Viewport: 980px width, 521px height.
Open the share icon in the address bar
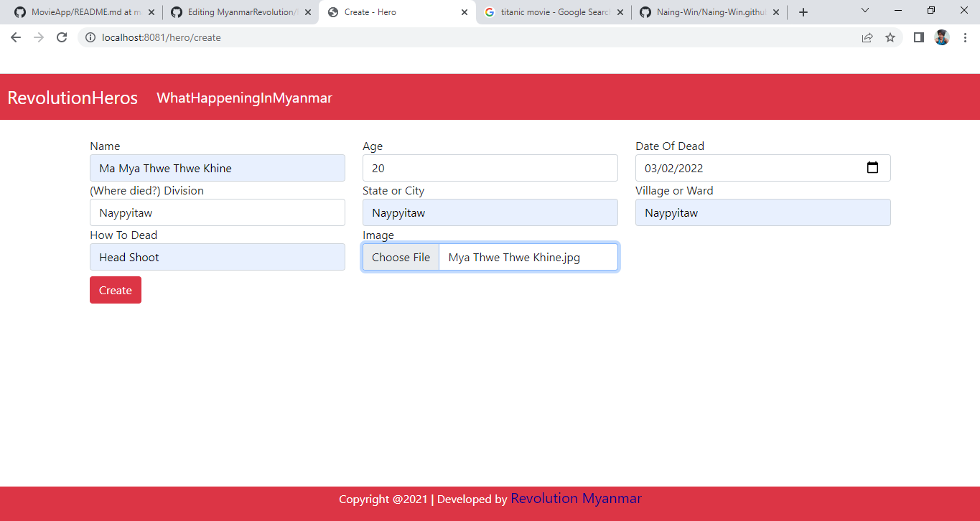(x=867, y=37)
